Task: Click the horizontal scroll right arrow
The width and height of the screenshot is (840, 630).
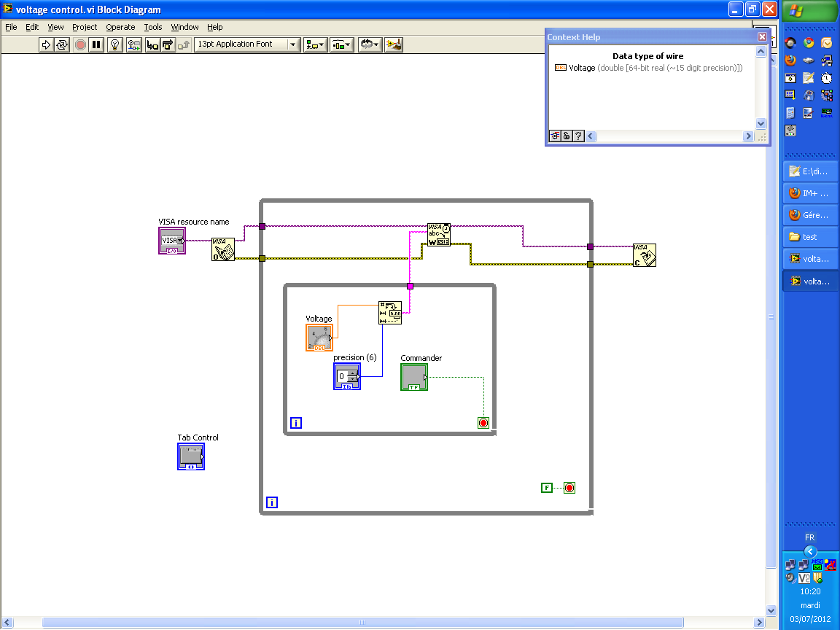Action: point(758,622)
